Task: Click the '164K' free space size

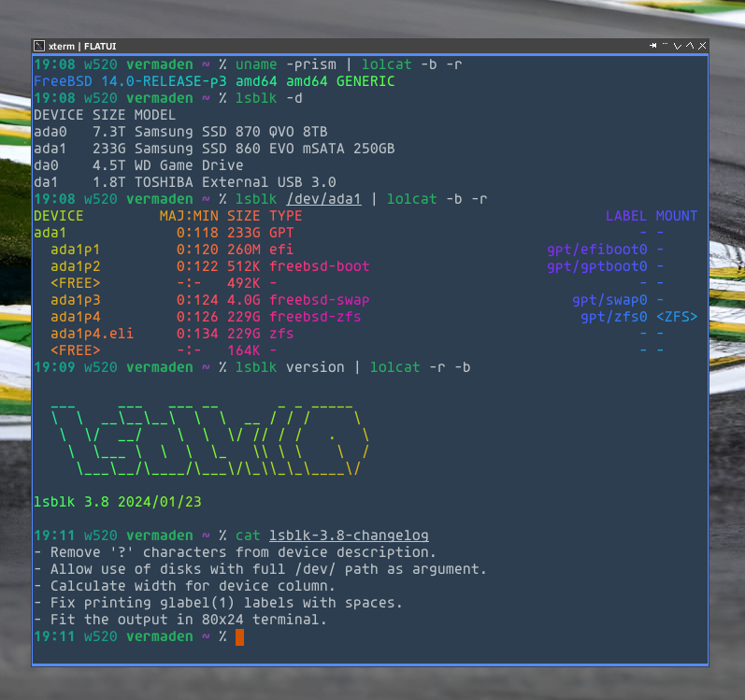Action: pyautogui.click(x=243, y=350)
